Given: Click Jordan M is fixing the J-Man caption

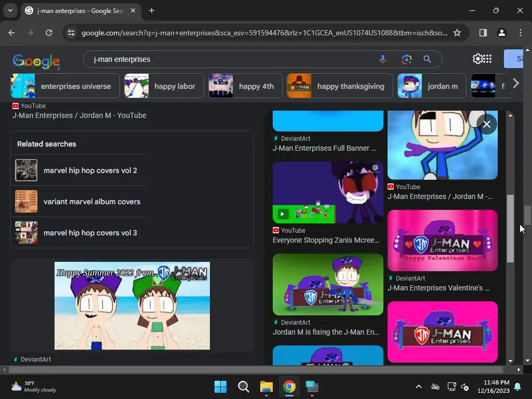Looking at the screenshot, I should coord(326,332).
